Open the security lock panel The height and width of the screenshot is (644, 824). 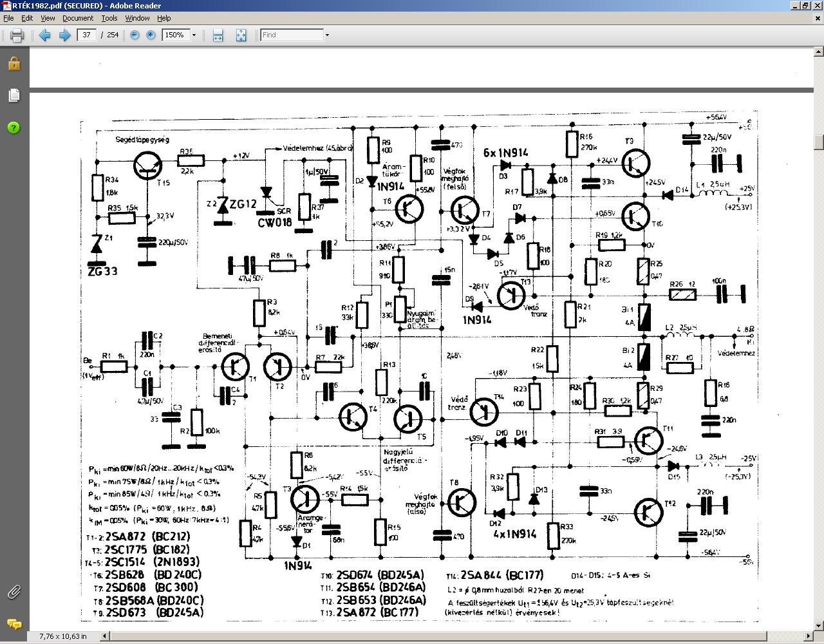[x=14, y=63]
